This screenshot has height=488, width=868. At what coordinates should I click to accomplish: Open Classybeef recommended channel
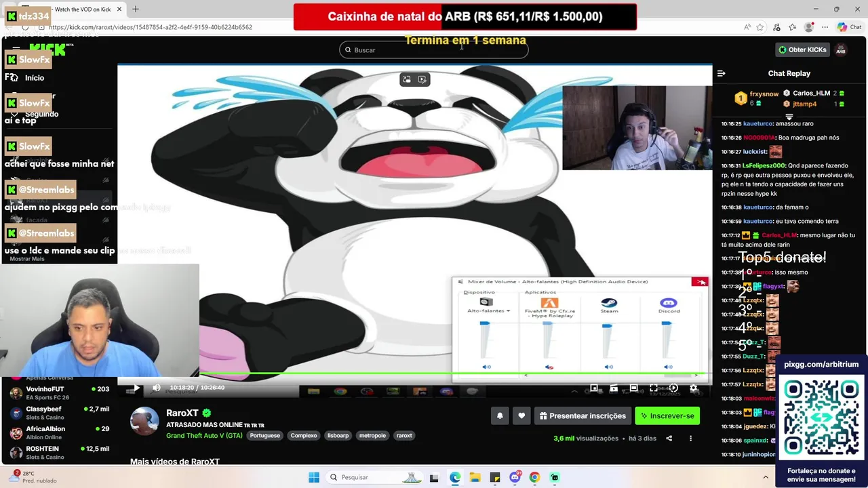60,413
